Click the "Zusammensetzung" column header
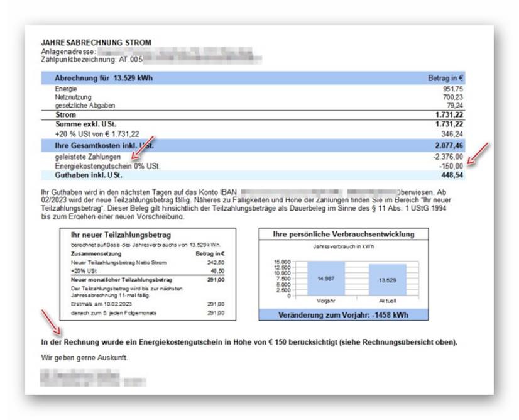 coord(96,254)
